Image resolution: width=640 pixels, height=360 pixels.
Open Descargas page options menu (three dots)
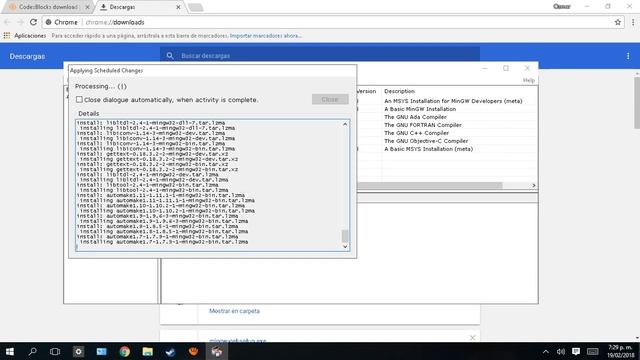[628, 56]
